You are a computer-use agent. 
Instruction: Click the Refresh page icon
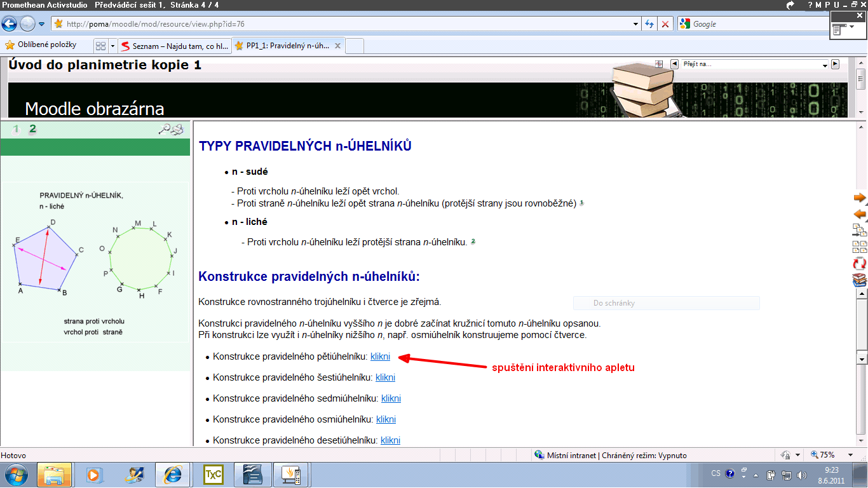tap(649, 24)
